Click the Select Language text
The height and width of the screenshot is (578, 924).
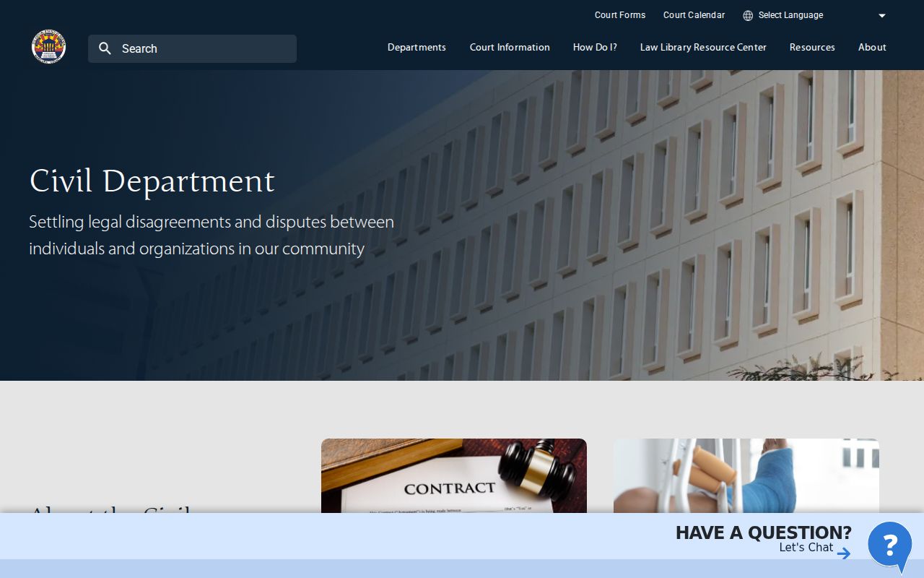tap(790, 15)
